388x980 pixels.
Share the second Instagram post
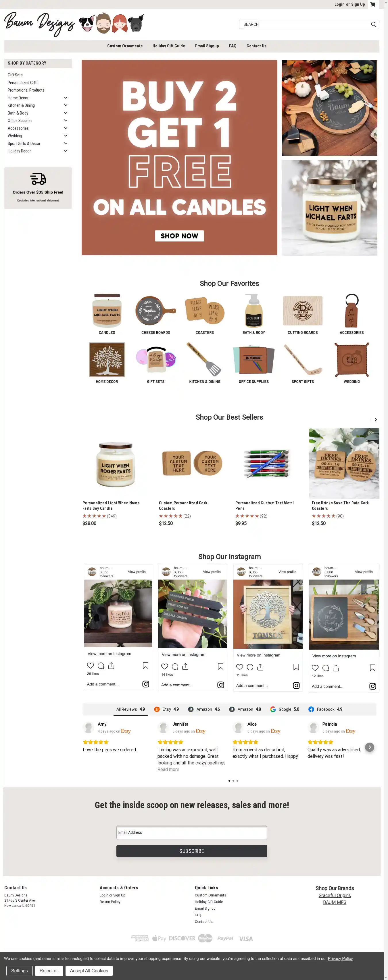[185, 666]
